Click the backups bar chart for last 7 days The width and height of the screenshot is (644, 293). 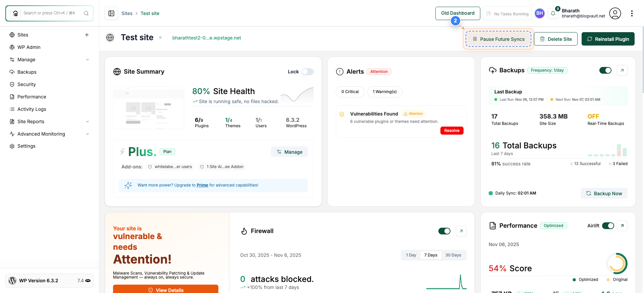click(607, 150)
